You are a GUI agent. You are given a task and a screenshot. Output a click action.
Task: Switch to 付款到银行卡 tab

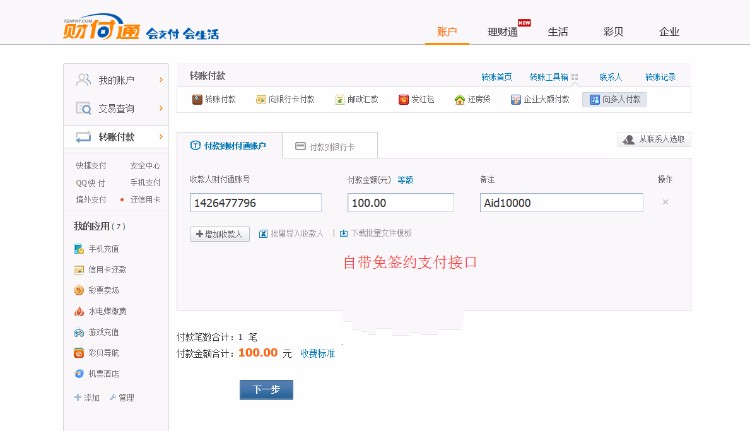point(330,146)
